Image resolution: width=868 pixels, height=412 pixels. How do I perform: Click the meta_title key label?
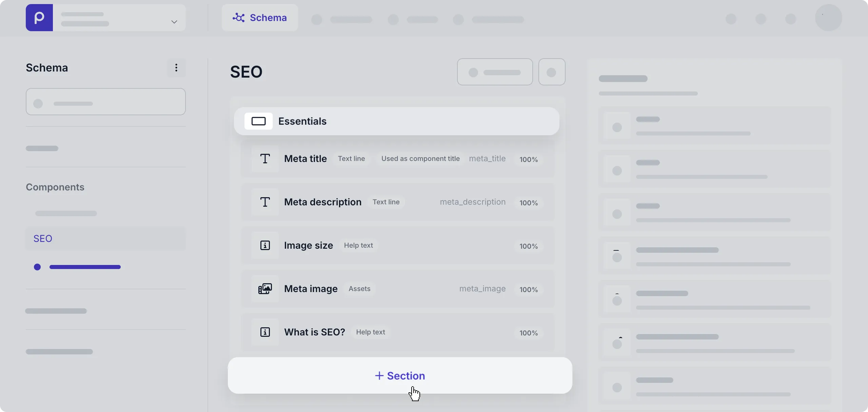tap(487, 159)
